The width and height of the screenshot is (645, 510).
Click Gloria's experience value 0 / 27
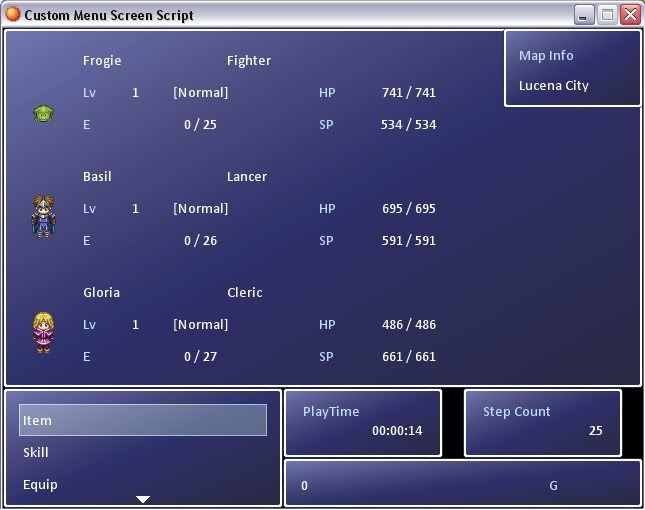200,357
